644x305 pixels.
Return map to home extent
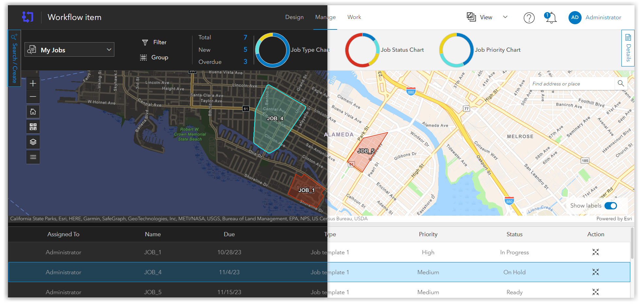coord(33,112)
